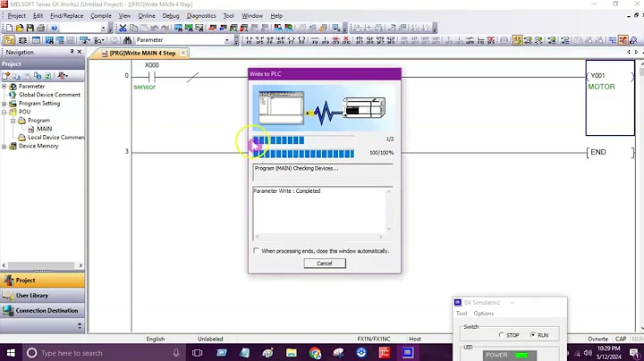Click the New Data icon in Project panel

(6, 76)
